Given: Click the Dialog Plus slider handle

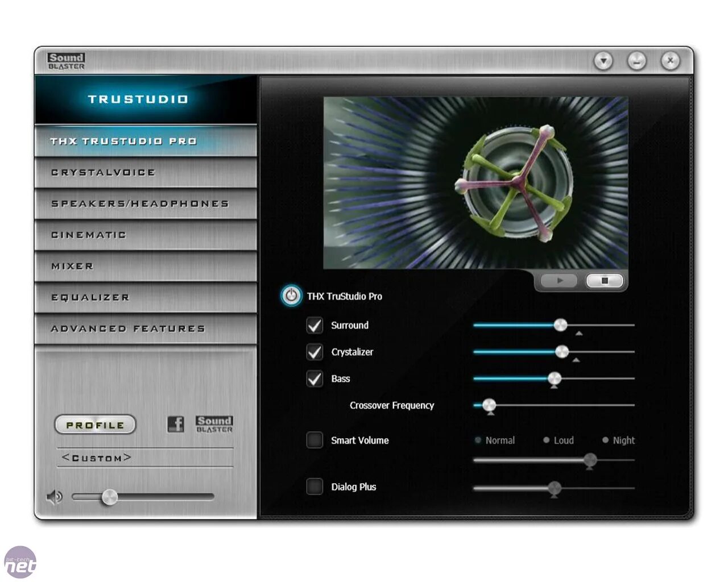Looking at the screenshot, I should click(x=555, y=488).
